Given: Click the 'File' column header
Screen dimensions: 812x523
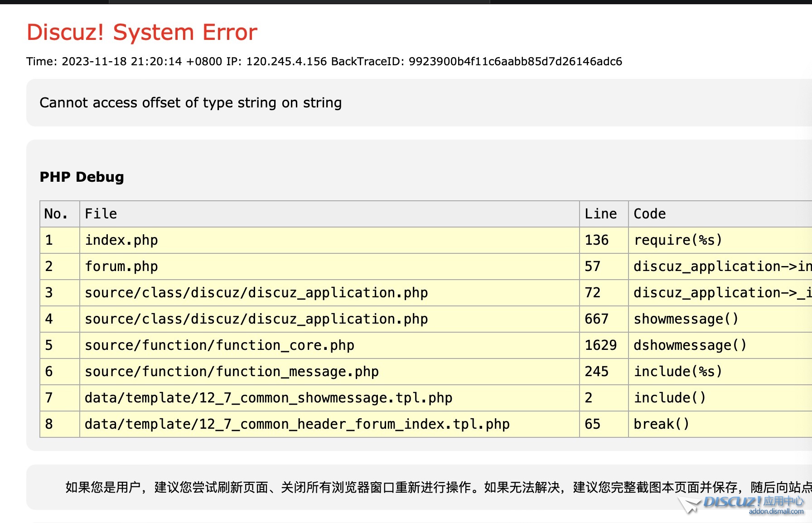Looking at the screenshot, I should tap(329, 214).
